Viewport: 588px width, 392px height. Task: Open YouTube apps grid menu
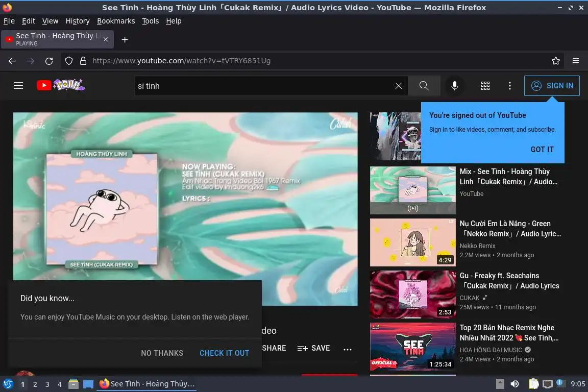pyautogui.click(x=485, y=86)
